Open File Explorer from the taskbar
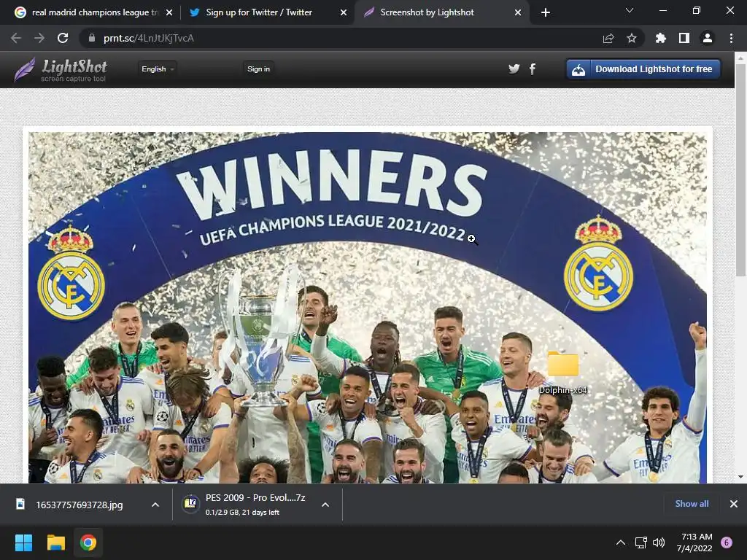The image size is (747, 560). tap(55, 542)
